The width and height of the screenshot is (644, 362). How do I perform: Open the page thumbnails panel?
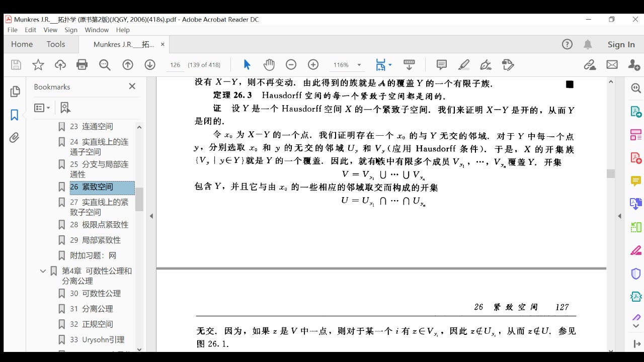click(15, 92)
